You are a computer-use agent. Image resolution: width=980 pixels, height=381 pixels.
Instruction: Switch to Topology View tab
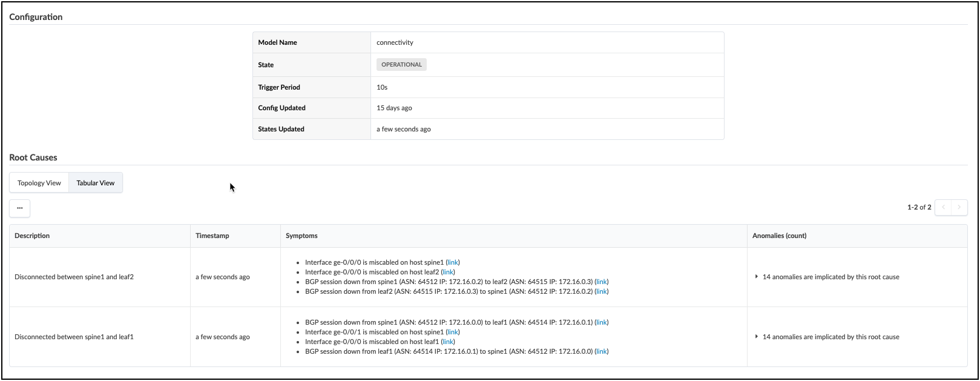(x=39, y=183)
